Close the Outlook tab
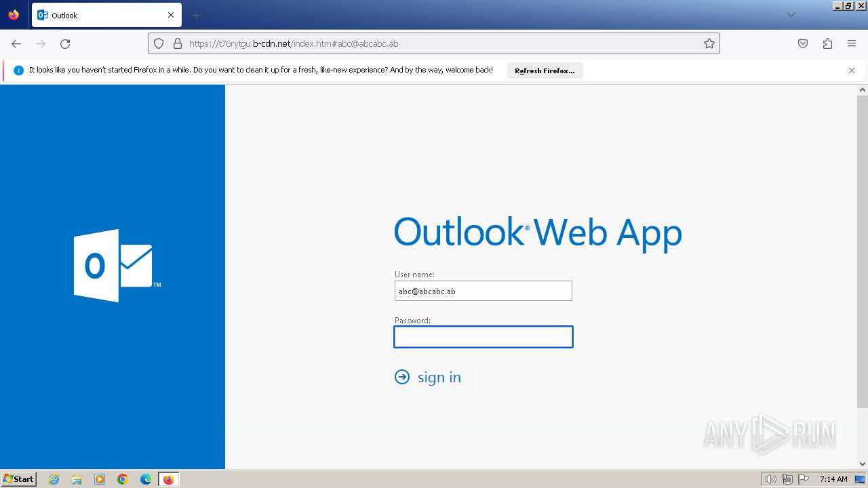 point(171,15)
